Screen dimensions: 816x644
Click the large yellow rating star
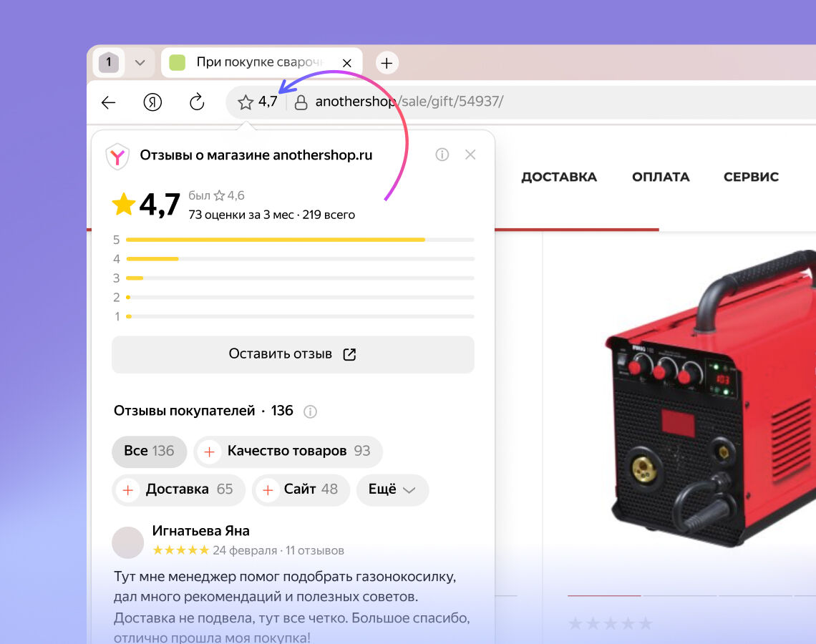point(124,204)
